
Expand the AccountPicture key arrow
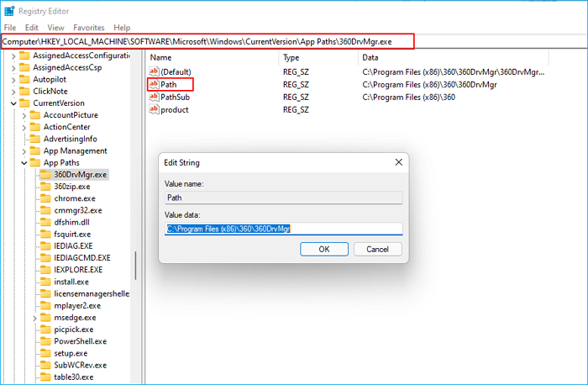24,115
